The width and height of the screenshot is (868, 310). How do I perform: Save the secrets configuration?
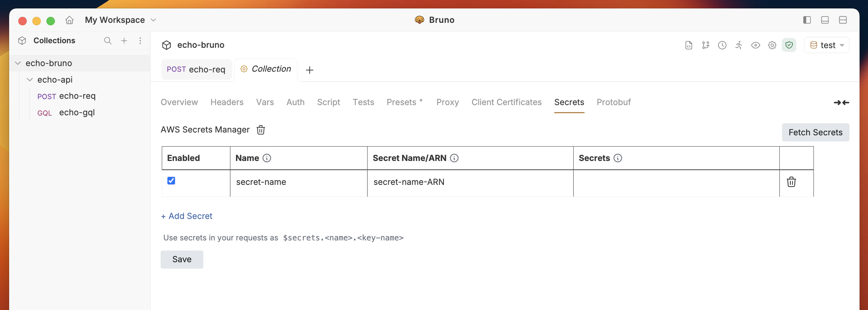tap(182, 259)
